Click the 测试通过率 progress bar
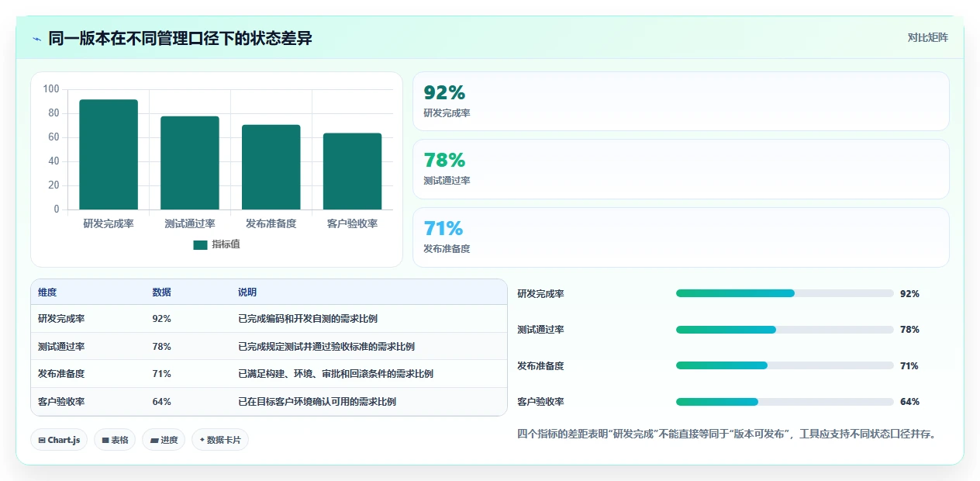The image size is (980, 481). 785,330
